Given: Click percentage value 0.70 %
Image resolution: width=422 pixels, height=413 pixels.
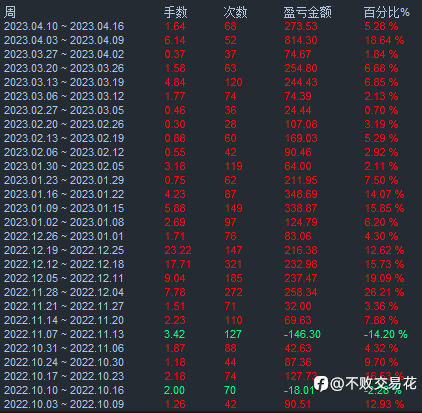Looking at the screenshot, I should (x=381, y=110).
